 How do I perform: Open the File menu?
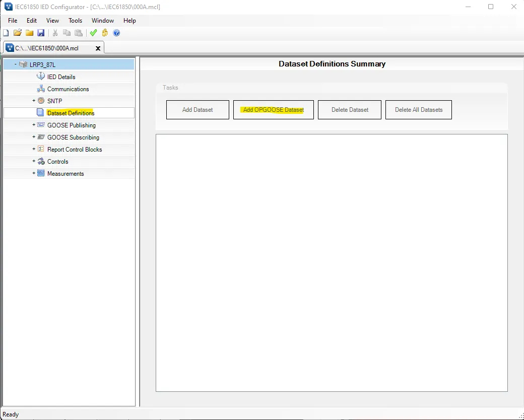(x=13, y=20)
